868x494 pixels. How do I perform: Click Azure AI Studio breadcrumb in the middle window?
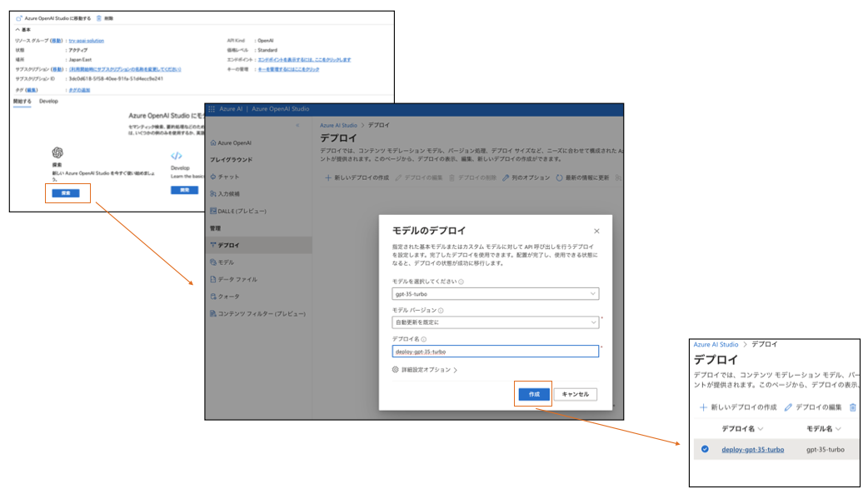tap(338, 125)
